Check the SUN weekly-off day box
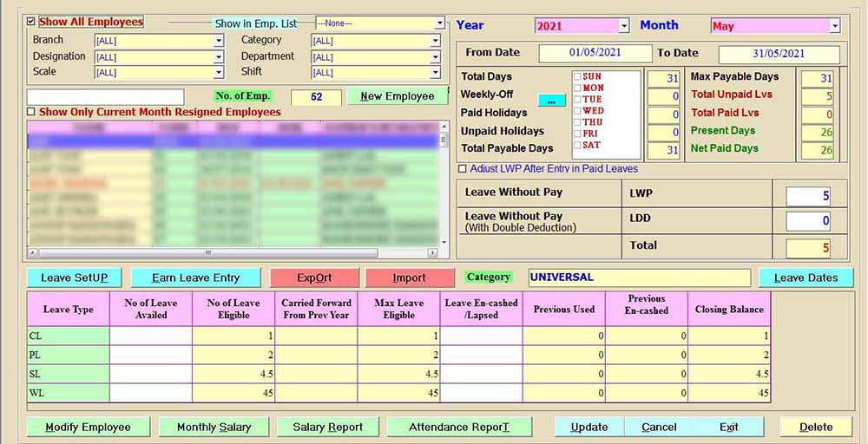 tap(577, 77)
